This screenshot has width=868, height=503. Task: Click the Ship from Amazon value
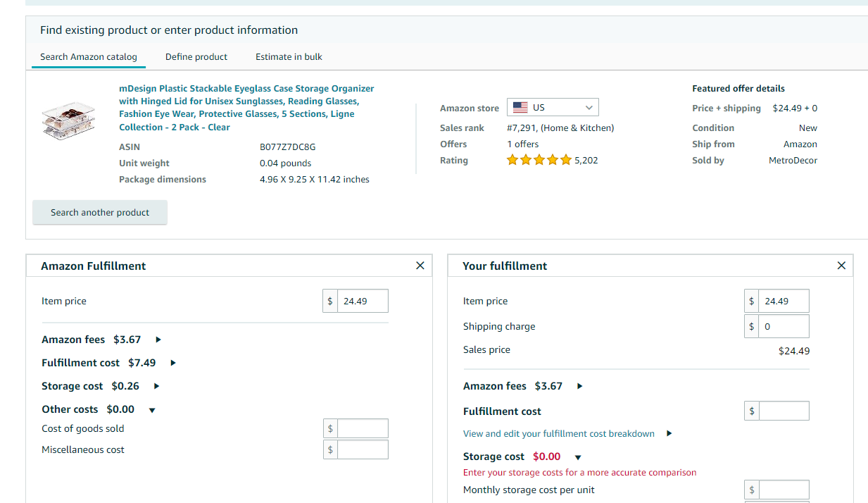[800, 144]
